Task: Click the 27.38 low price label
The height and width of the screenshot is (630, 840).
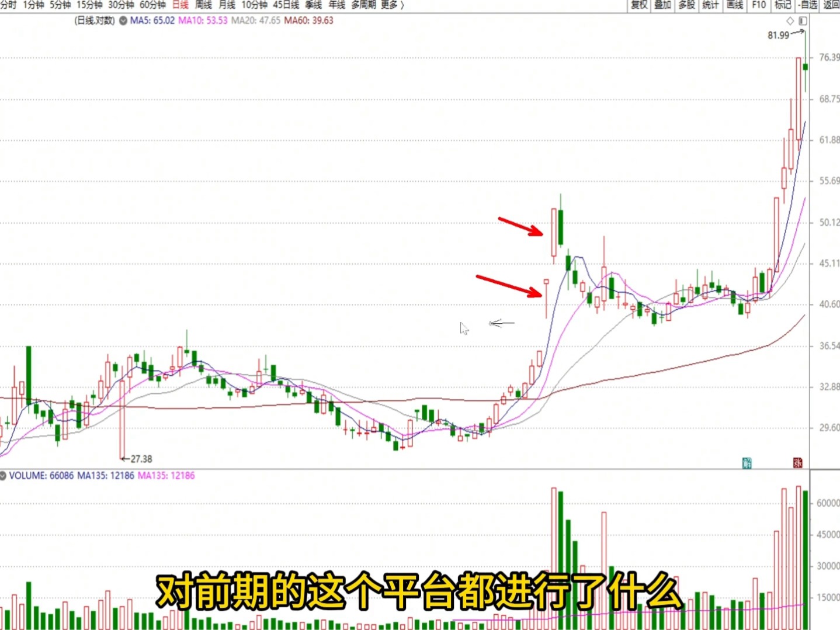Action: [141, 459]
